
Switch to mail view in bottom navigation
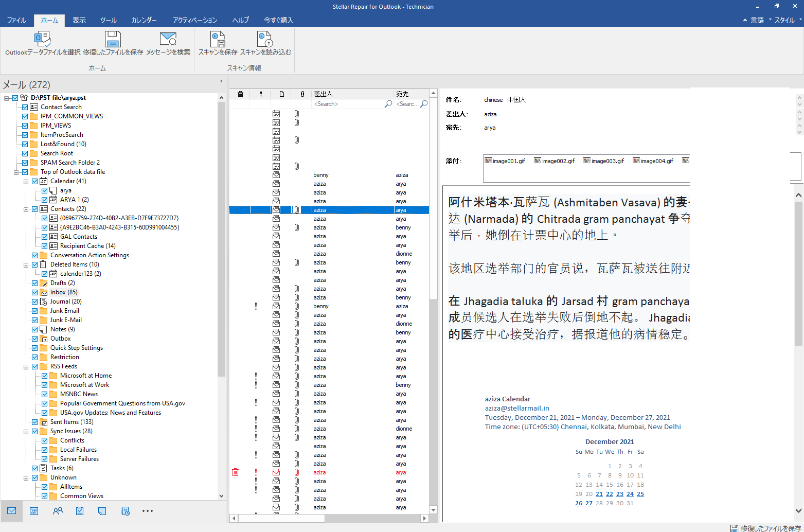[12, 511]
